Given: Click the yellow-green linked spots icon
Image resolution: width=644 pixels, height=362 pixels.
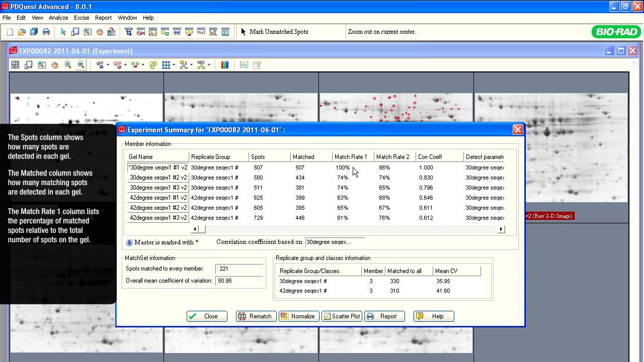Looking at the screenshot, I should click(x=153, y=65).
